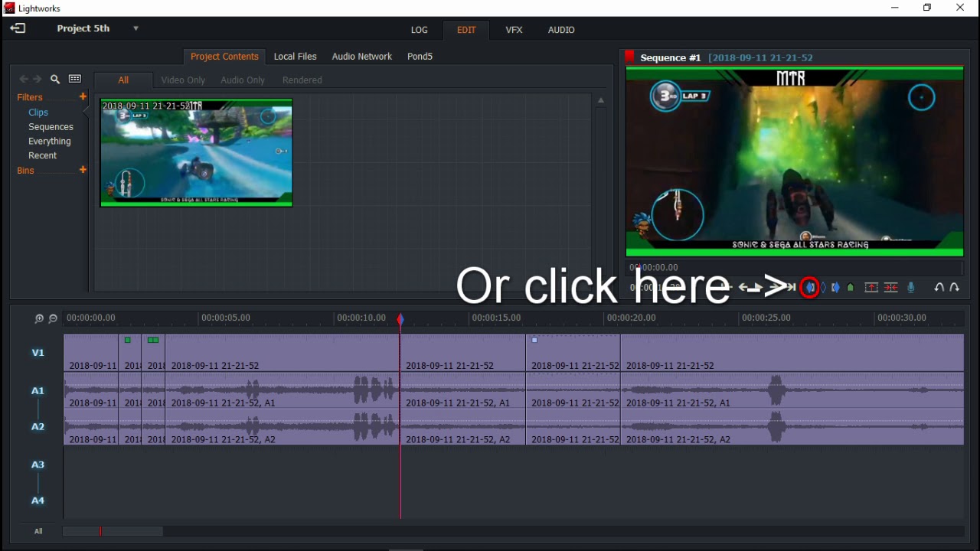Image resolution: width=980 pixels, height=551 pixels.
Task: Exit project via door icon
Action: (x=18, y=28)
